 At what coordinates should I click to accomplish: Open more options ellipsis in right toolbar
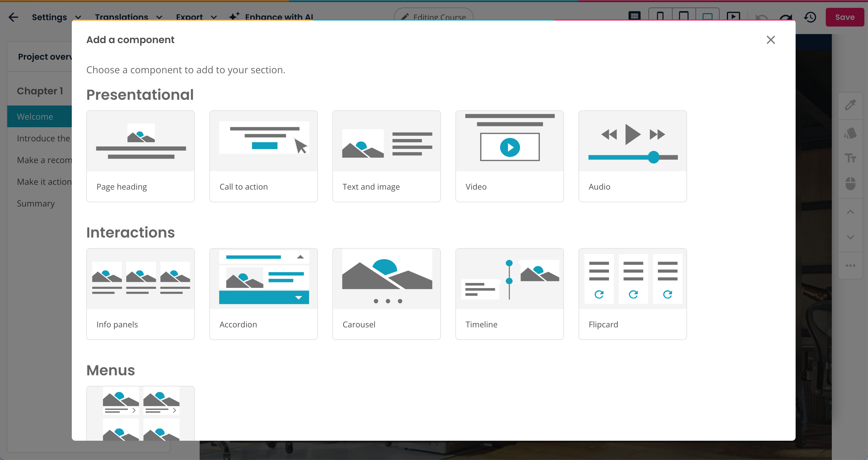pyautogui.click(x=850, y=265)
